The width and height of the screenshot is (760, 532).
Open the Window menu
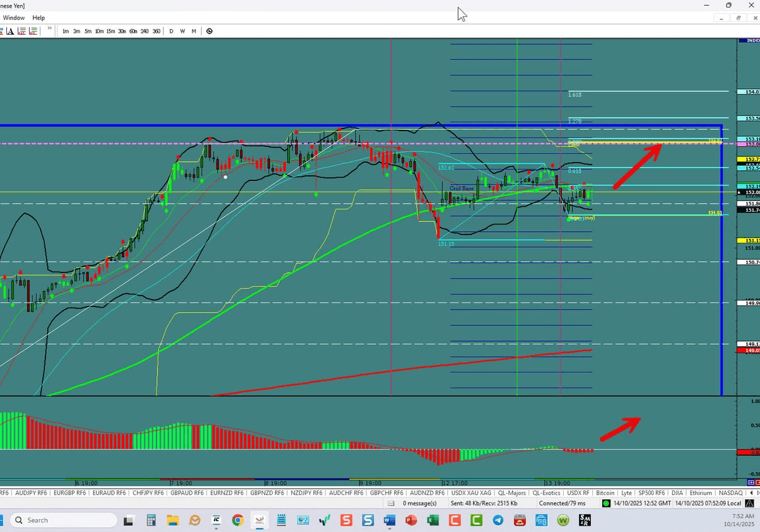13,18
